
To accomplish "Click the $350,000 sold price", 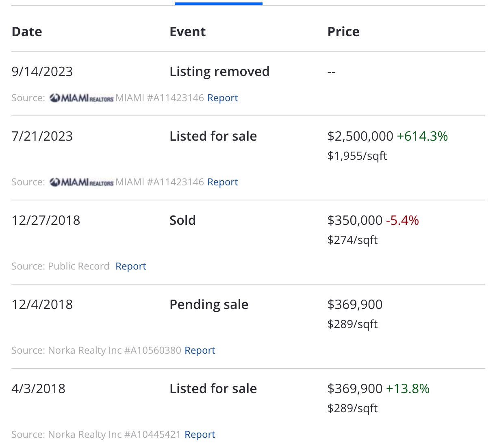I will coord(355,220).
